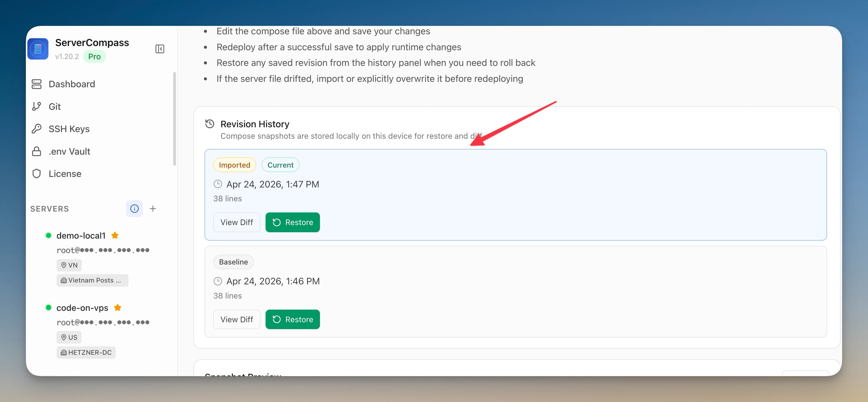Click code-on-vps green status dot
The height and width of the screenshot is (402, 868).
pyautogui.click(x=48, y=308)
